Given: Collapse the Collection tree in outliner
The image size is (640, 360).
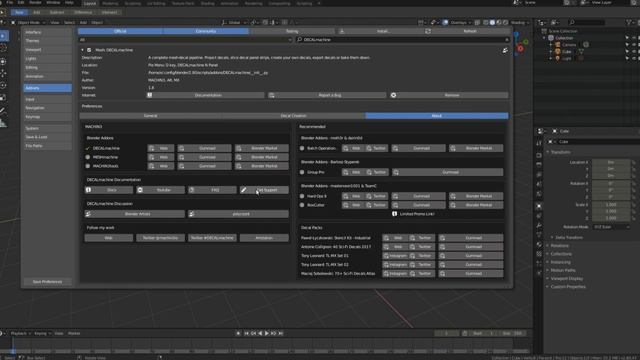Looking at the screenshot, I should tap(544, 38).
